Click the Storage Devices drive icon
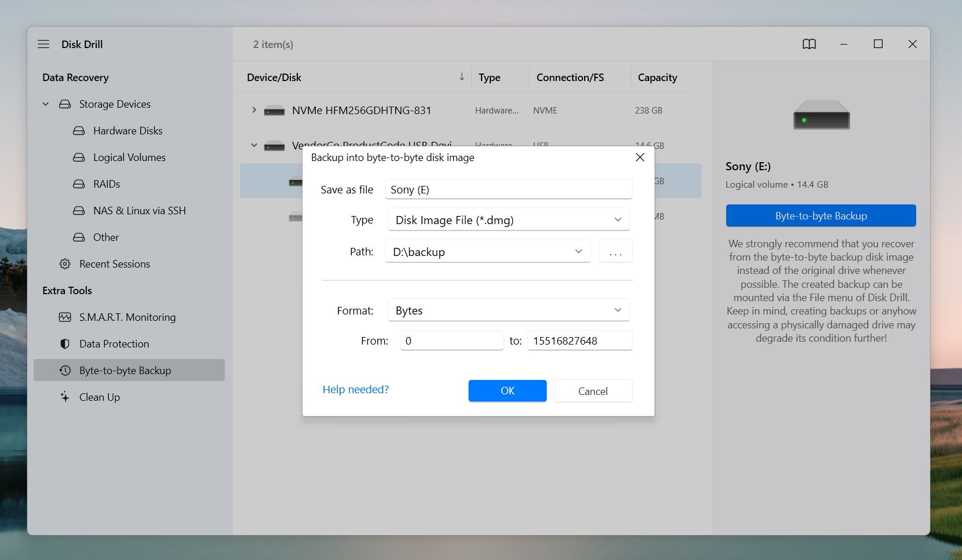 (x=65, y=104)
